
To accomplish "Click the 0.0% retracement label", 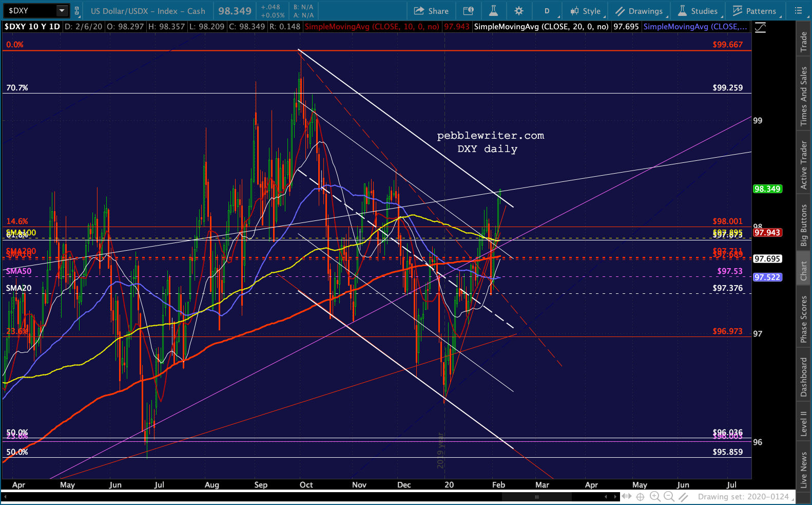I will pos(15,45).
